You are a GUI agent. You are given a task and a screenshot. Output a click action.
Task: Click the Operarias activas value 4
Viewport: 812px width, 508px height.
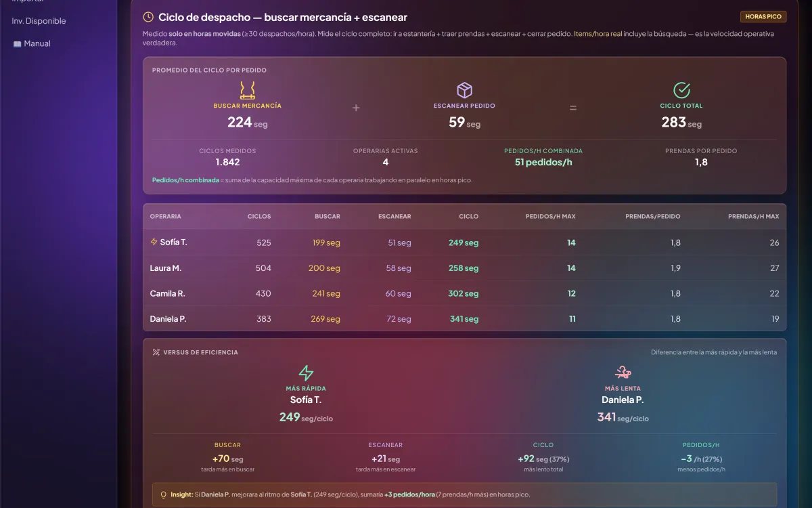click(x=386, y=163)
